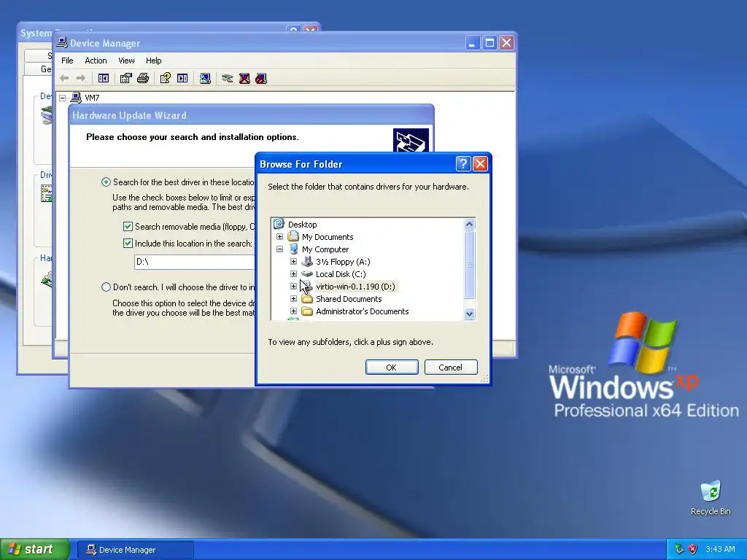This screenshot has height=560, width=747.
Task: Click OK in Browse For Folder dialog
Action: coord(392,367)
